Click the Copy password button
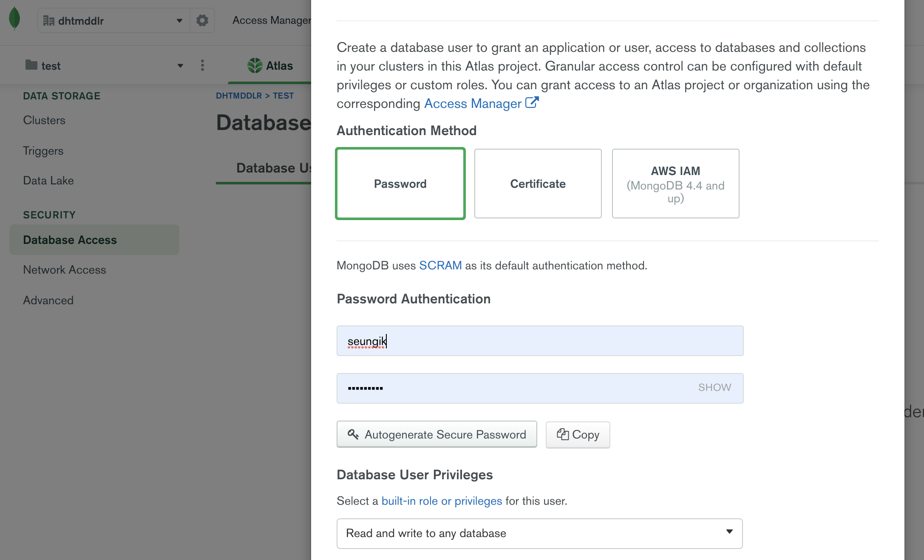This screenshot has width=924, height=560. [578, 435]
